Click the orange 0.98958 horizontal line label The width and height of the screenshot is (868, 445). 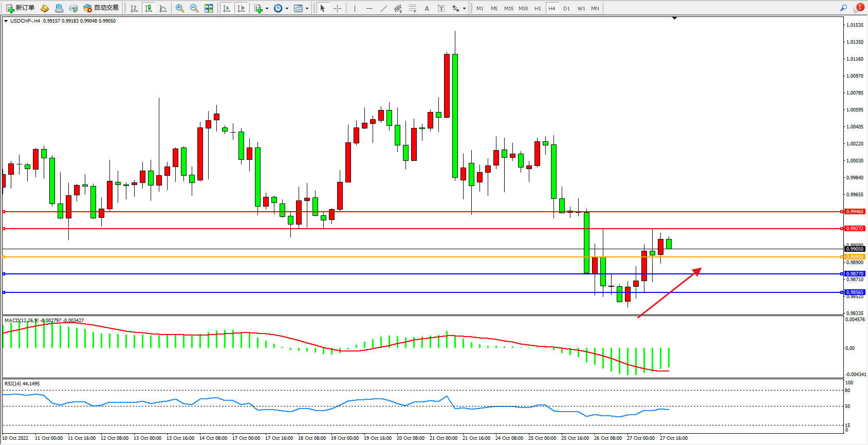(855, 257)
